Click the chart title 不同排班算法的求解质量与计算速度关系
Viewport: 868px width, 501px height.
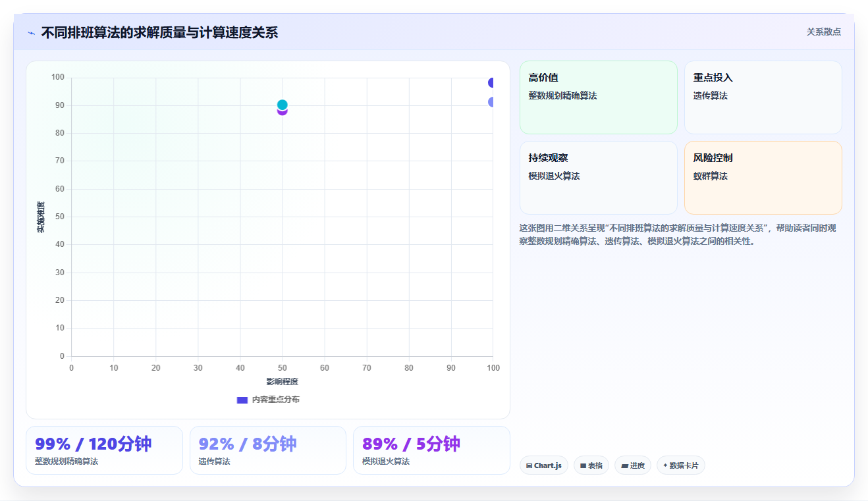point(159,32)
